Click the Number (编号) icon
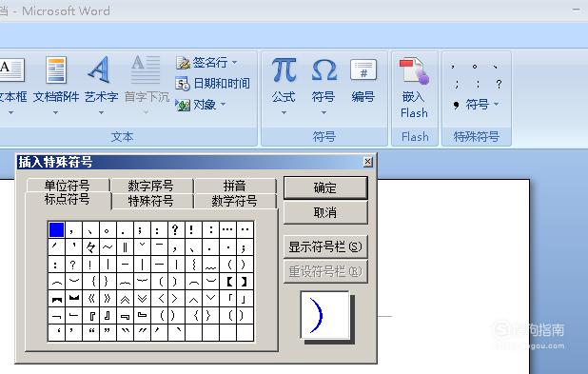 (363, 69)
